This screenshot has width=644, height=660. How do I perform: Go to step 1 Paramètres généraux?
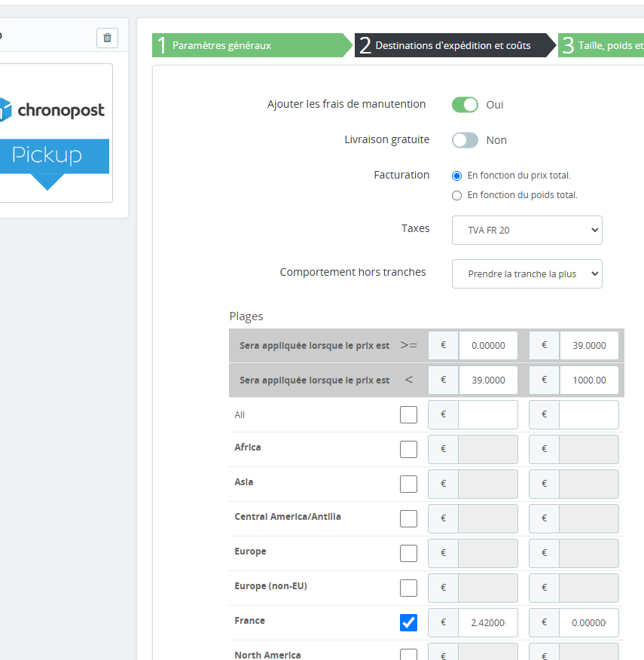tap(252, 45)
